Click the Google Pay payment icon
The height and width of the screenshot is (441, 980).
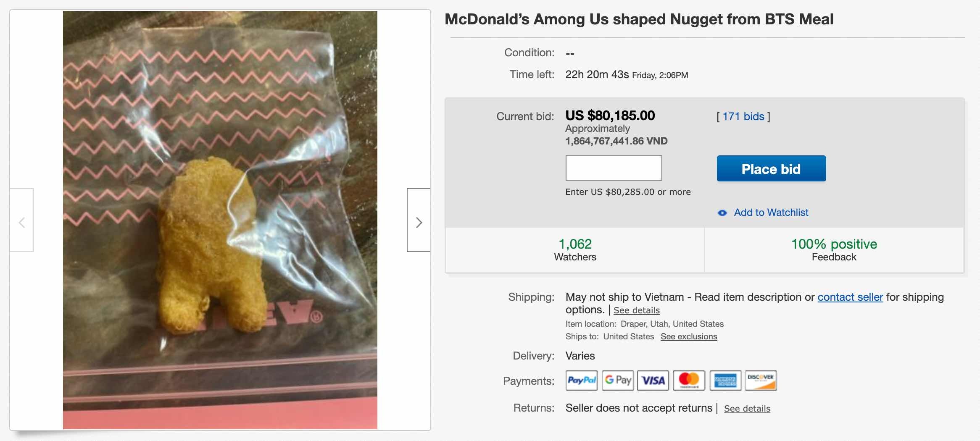pyautogui.click(x=617, y=381)
